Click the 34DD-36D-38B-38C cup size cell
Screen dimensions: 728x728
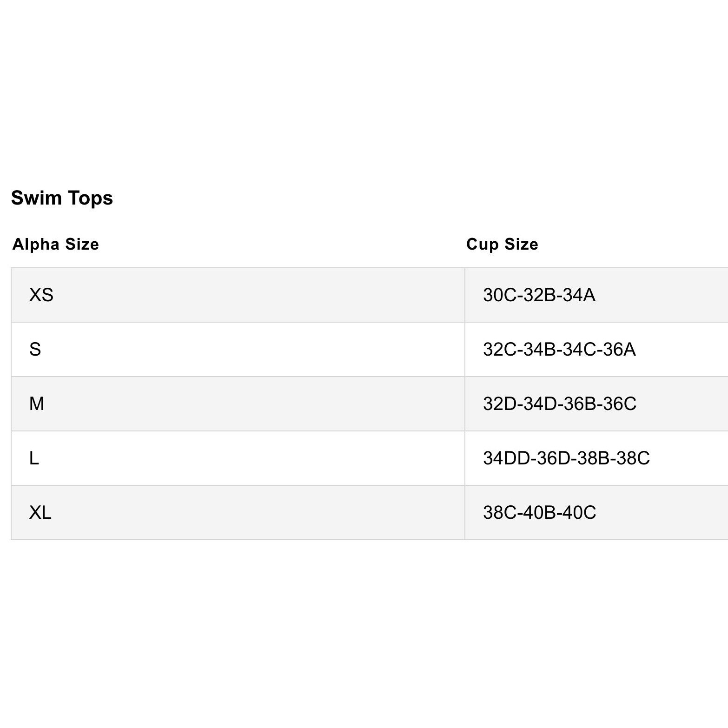596,458
